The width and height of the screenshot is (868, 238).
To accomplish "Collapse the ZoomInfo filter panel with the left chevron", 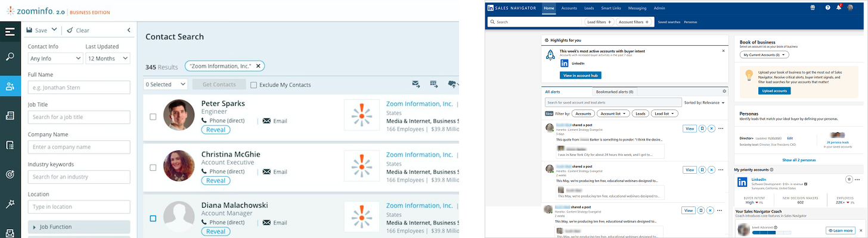I will tap(129, 30).
